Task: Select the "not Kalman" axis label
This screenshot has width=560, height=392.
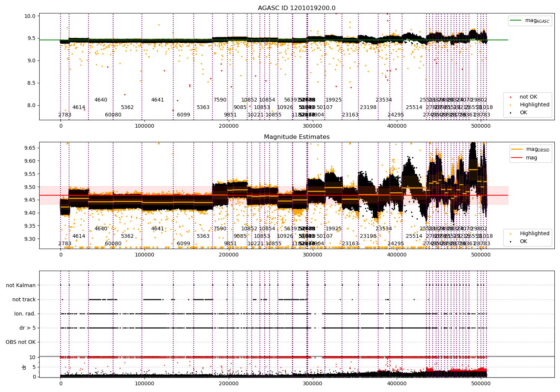Action: tap(21, 285)
